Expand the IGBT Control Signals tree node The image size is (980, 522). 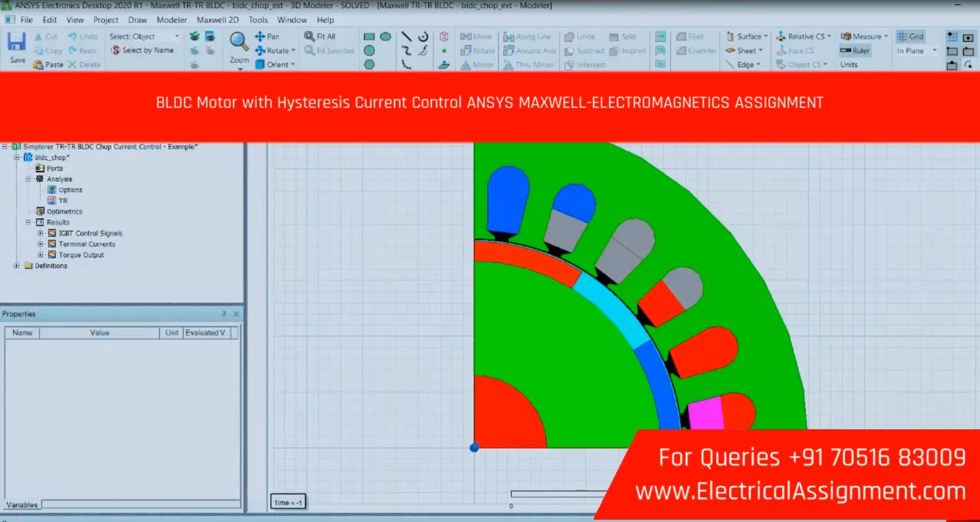(40, 234)
